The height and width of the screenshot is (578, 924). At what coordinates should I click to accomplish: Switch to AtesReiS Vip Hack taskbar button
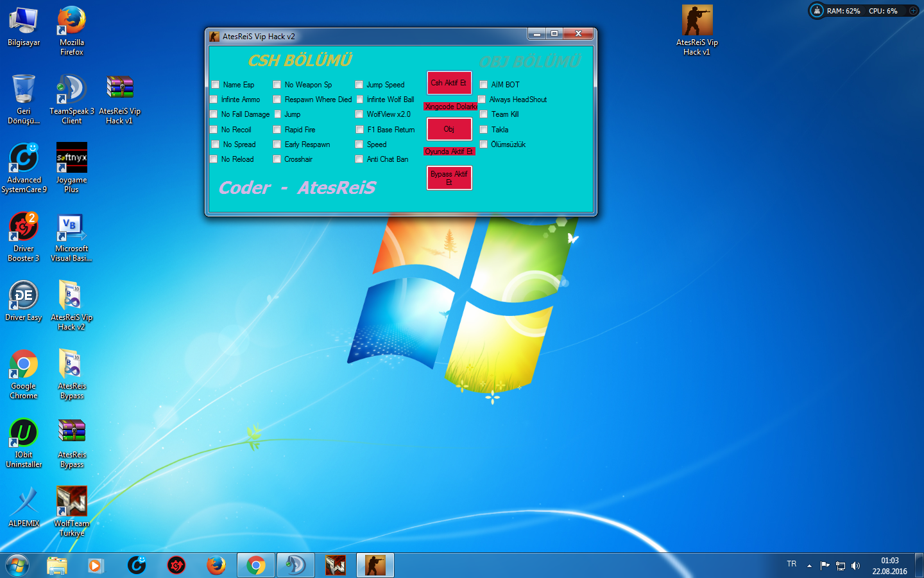[x=375, y=565]
